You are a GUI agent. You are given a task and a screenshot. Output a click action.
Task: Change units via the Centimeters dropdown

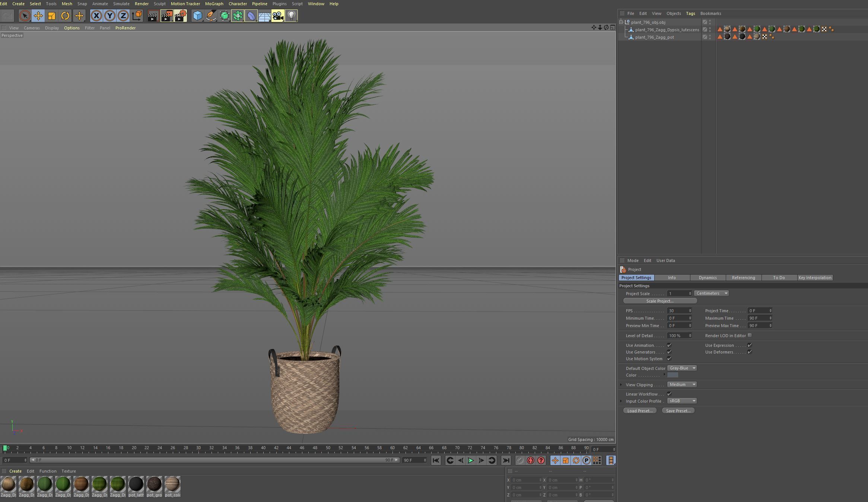click(x=711, y=293)
